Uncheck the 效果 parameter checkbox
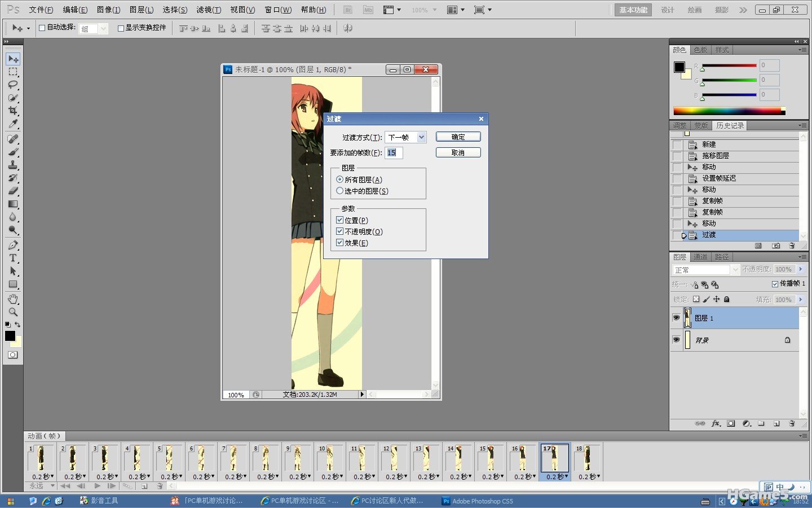The image size is (812, 508). pos(339,243)
